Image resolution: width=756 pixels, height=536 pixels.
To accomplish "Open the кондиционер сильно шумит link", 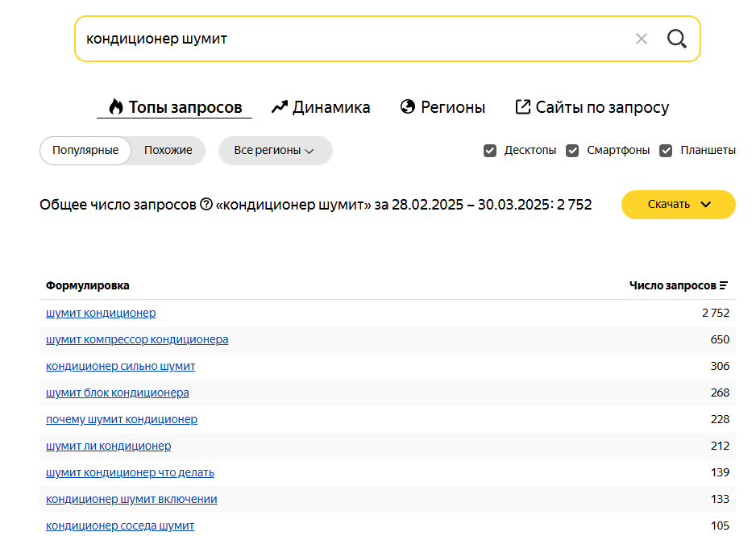I will [x=121, y=366].
